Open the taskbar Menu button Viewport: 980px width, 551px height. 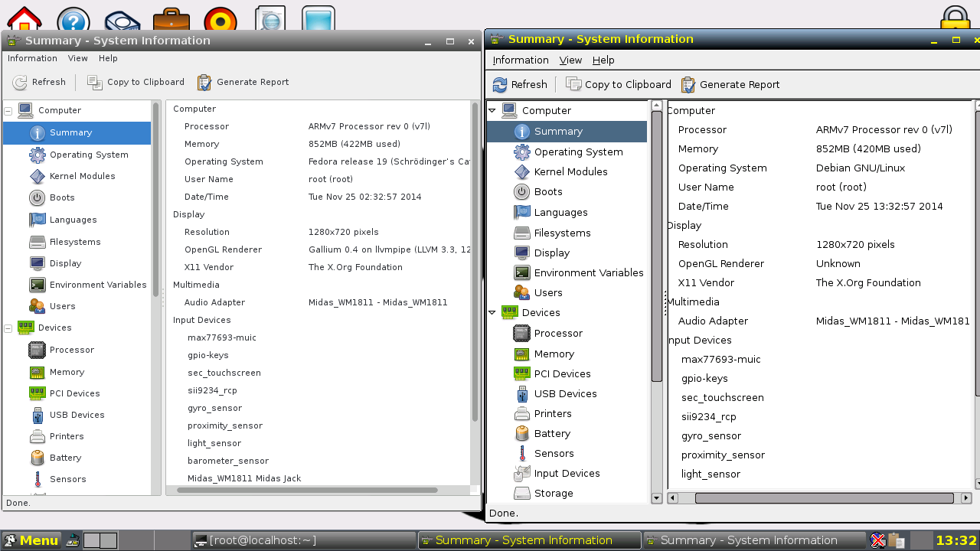coord(31,540)
